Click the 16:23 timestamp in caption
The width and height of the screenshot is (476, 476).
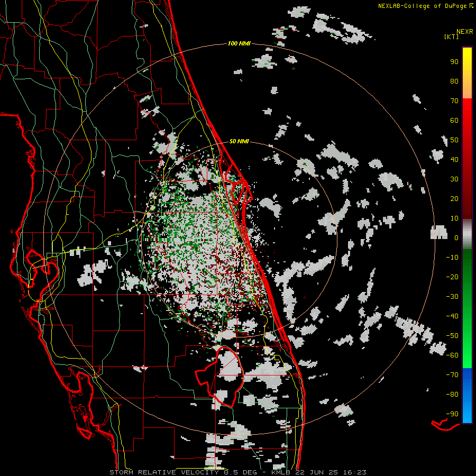tap(354, 472)
